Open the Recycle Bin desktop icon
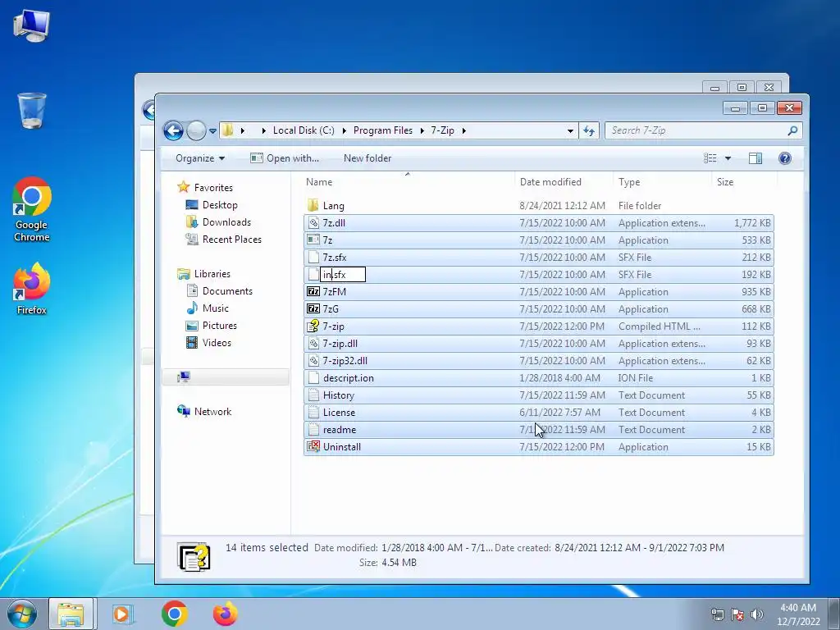This screenshot has width=840, height=630. pyautogui.click(x=32, y=111)
